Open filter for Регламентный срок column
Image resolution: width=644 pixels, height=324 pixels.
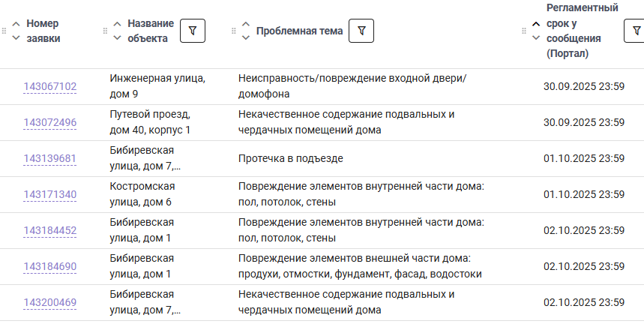[636, 31]
